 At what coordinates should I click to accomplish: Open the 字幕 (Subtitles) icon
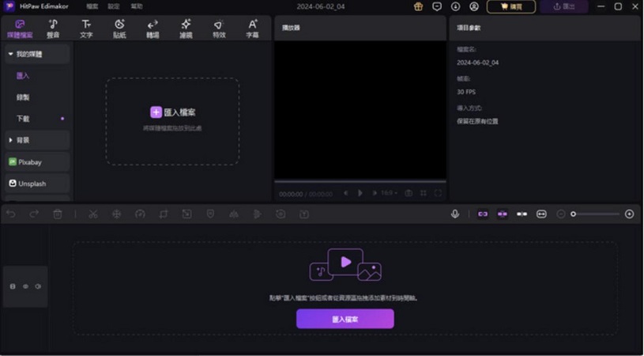pos(252,28)
